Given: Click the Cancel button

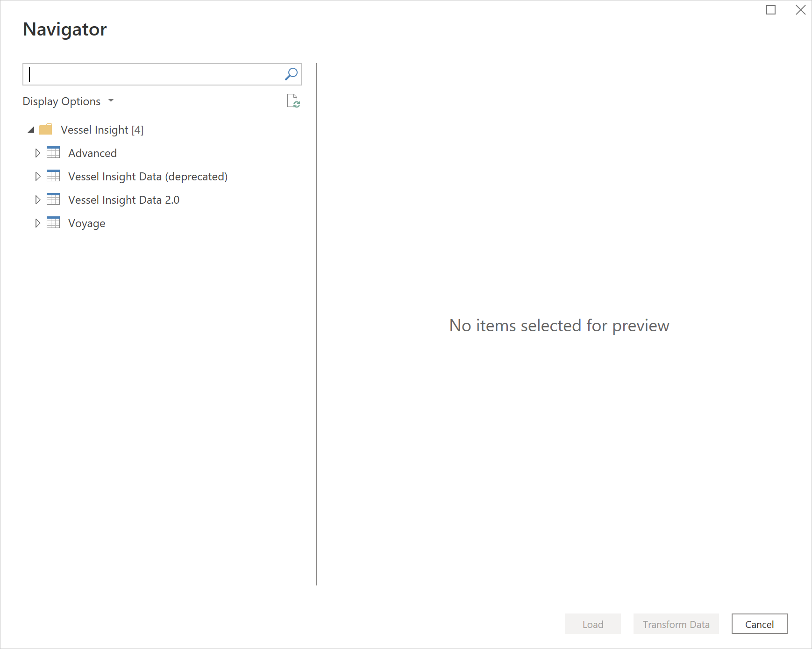Looking at the screenshot, I should point(759,624).
